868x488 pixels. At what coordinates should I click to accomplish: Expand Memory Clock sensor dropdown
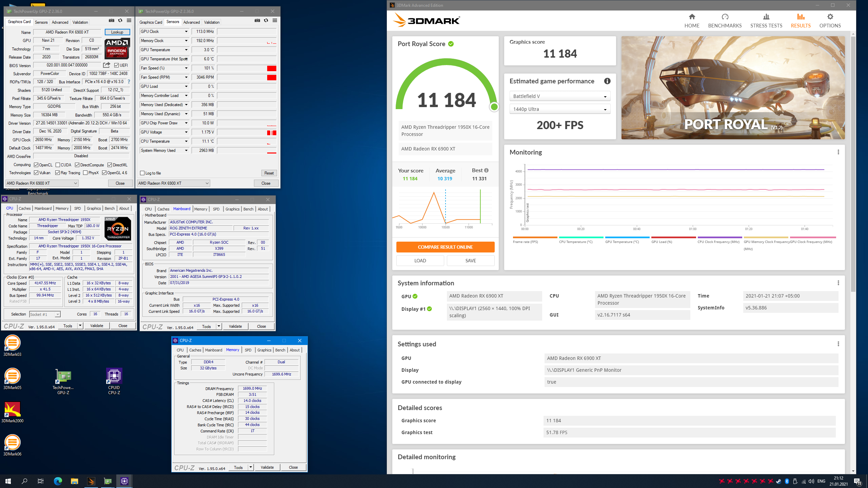186,41
